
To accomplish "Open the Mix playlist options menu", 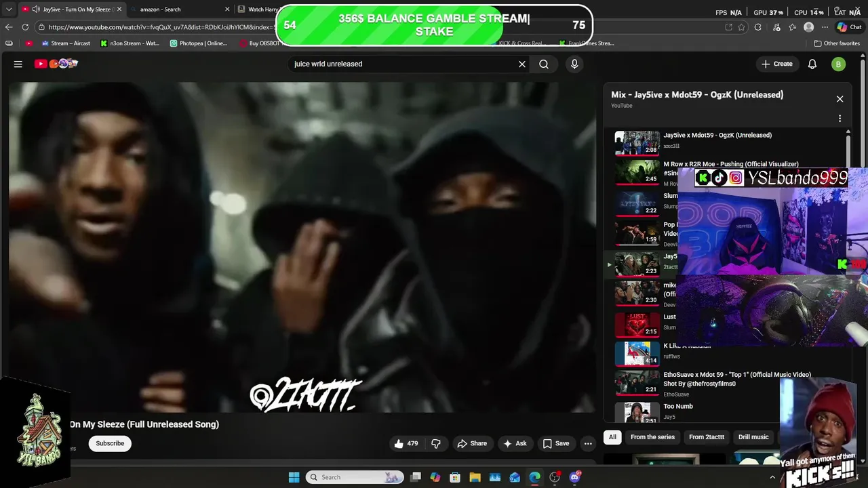I will point(840,119).
